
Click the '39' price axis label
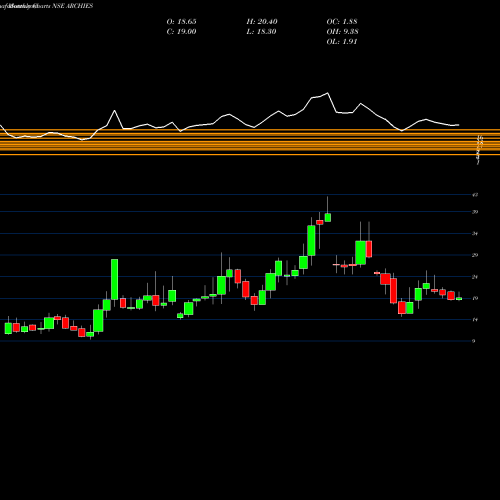click(475, 212)
